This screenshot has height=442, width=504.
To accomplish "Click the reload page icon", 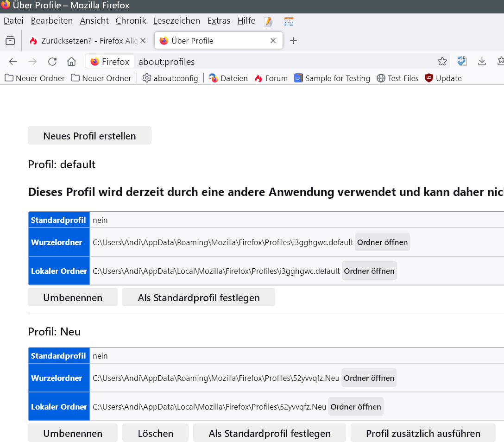I will click(52, 62).
